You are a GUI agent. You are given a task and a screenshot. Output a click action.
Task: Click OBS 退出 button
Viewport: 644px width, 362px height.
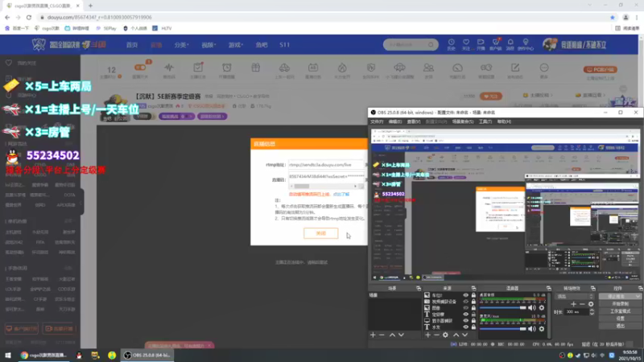click(620, 326)
